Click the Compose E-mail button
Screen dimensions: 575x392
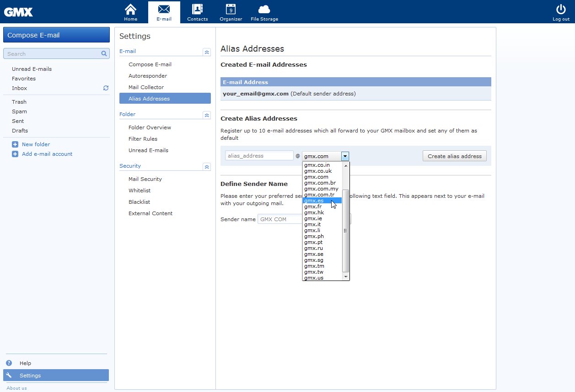[56, 35]
